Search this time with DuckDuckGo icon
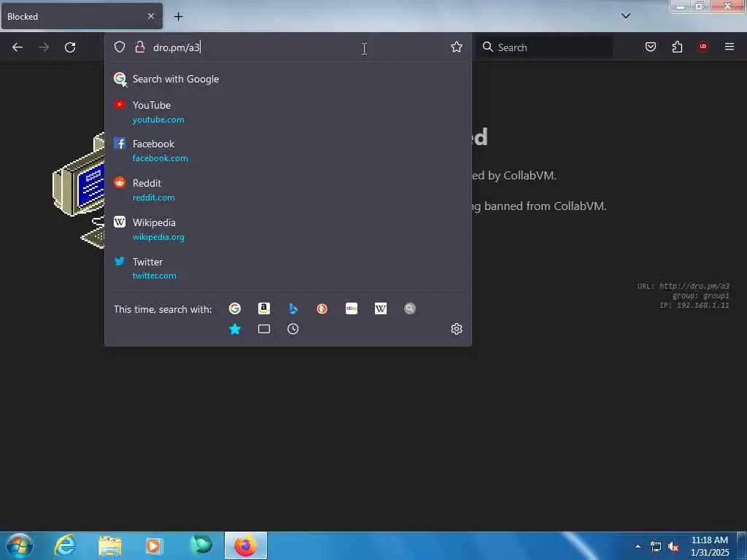Screen dimensions: 747x560 coord(322,308)
